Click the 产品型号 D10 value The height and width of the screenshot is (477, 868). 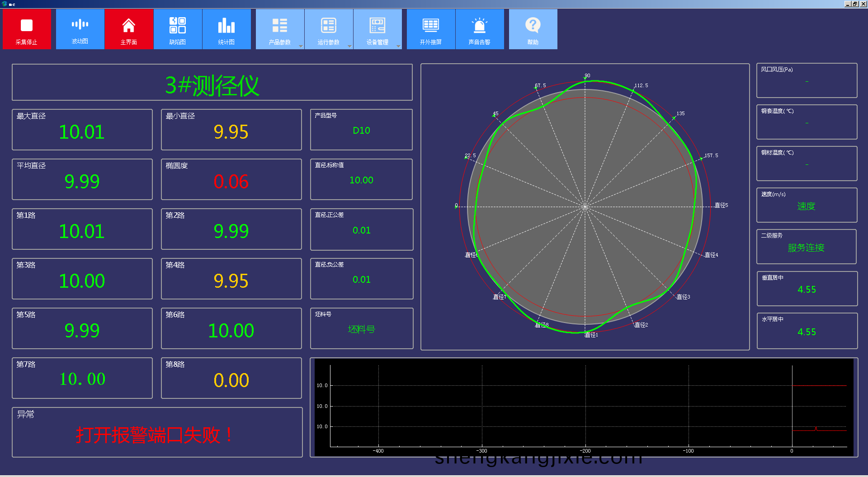click(x=361, y=131)
